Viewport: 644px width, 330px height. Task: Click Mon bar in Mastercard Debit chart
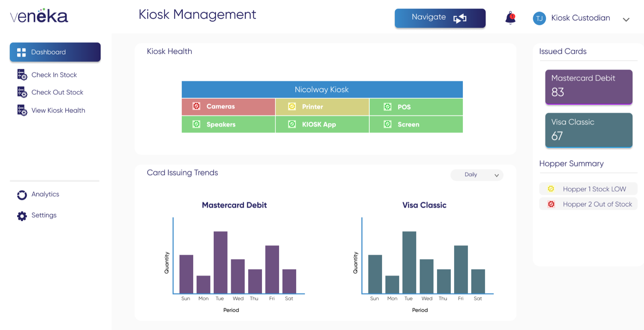pos(204,285)
